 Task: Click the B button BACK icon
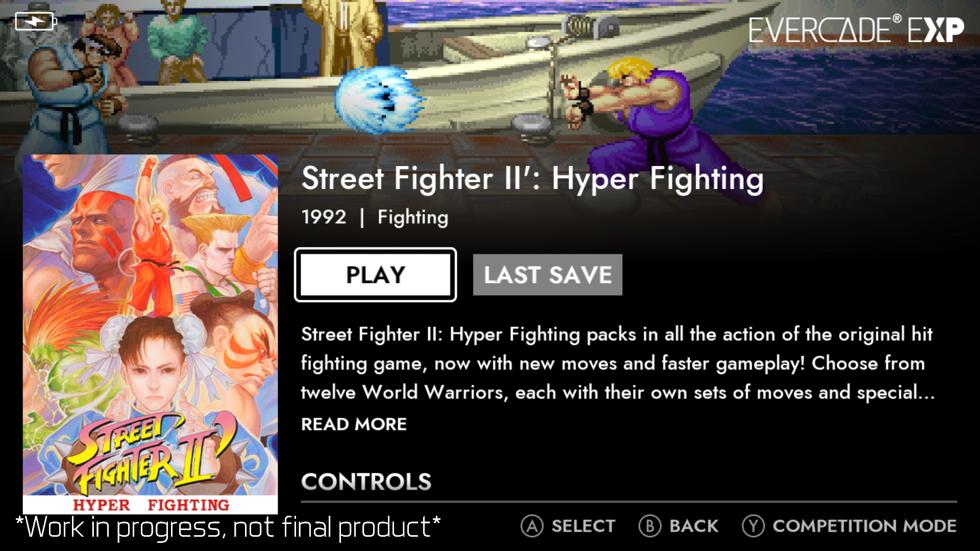[650, 526]
